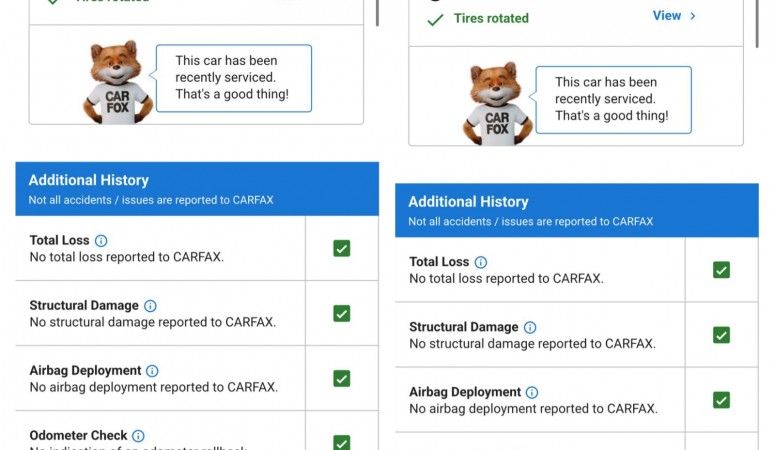Click Car Fox mascot in right report
Image resolution: width=775 pixels, height=450 pixels.
click(x=497, y=105)
